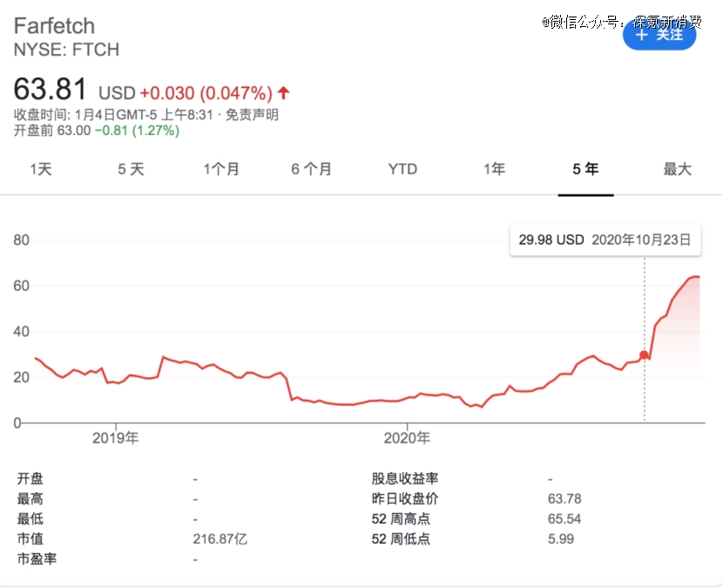The width and height of the screenshot is (723, 588).
Task: Click the 最高 row label
Action: click(x=30, y=499)
